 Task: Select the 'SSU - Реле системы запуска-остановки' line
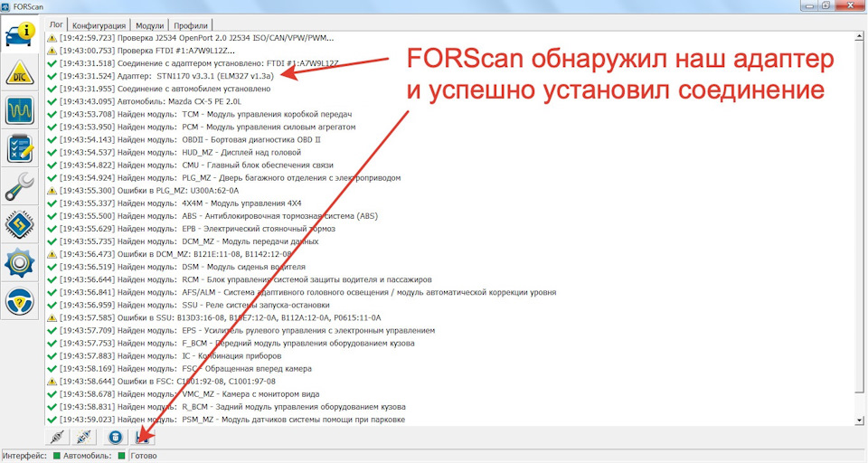tap(194, 305)
